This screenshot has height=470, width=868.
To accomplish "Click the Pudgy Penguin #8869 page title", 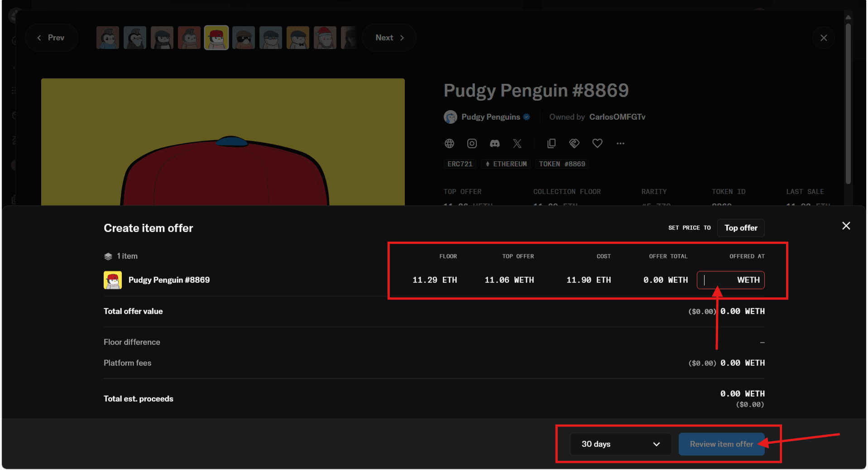I will click(536, 91).
